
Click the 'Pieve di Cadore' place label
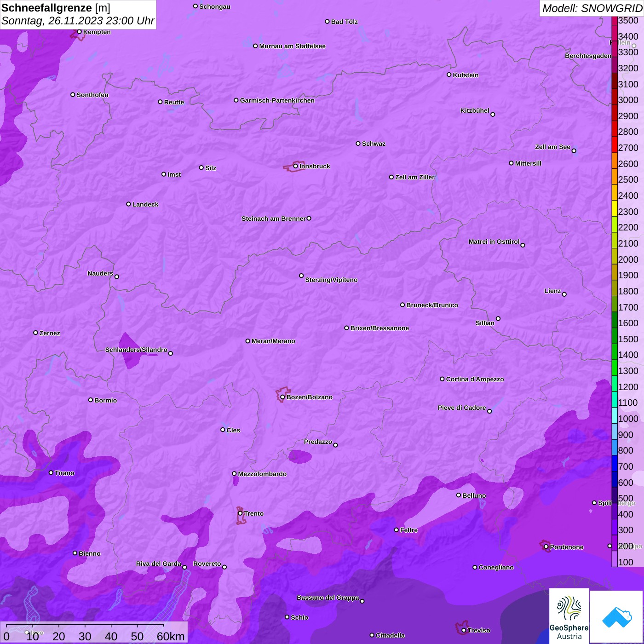[462, 408]
